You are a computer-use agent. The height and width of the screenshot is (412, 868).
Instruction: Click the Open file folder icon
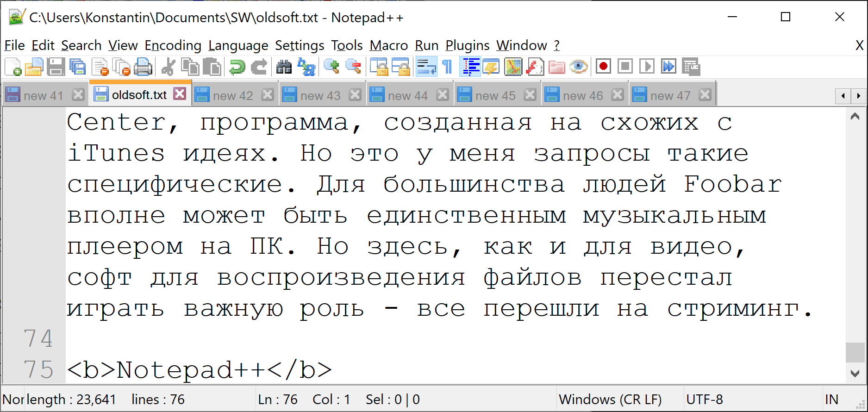[x=34, y=67]
